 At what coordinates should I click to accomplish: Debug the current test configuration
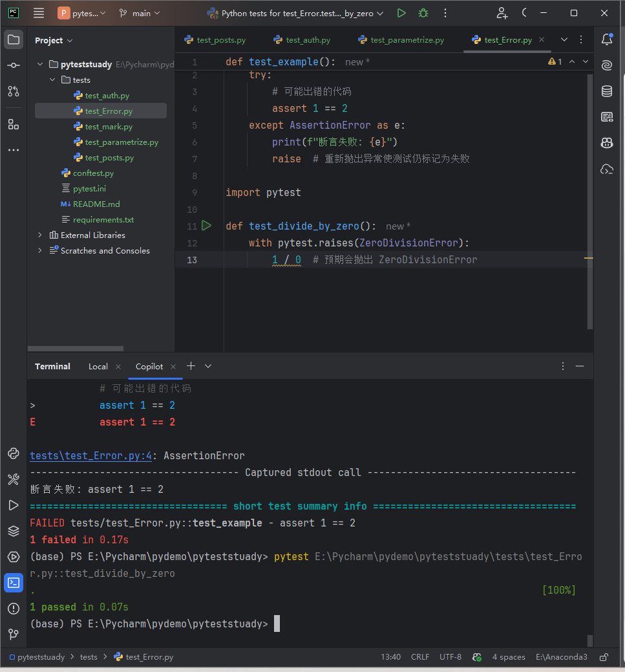pos(423,14)
